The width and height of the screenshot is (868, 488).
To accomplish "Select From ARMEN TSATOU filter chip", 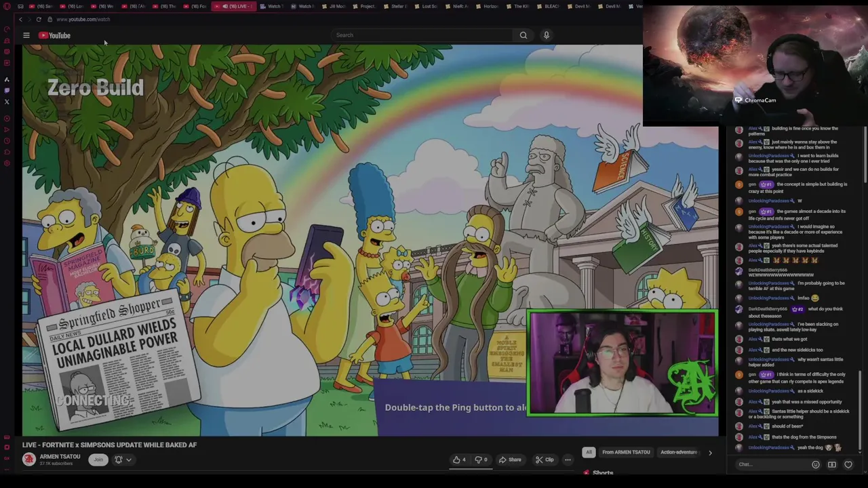I will click(626, 452).
